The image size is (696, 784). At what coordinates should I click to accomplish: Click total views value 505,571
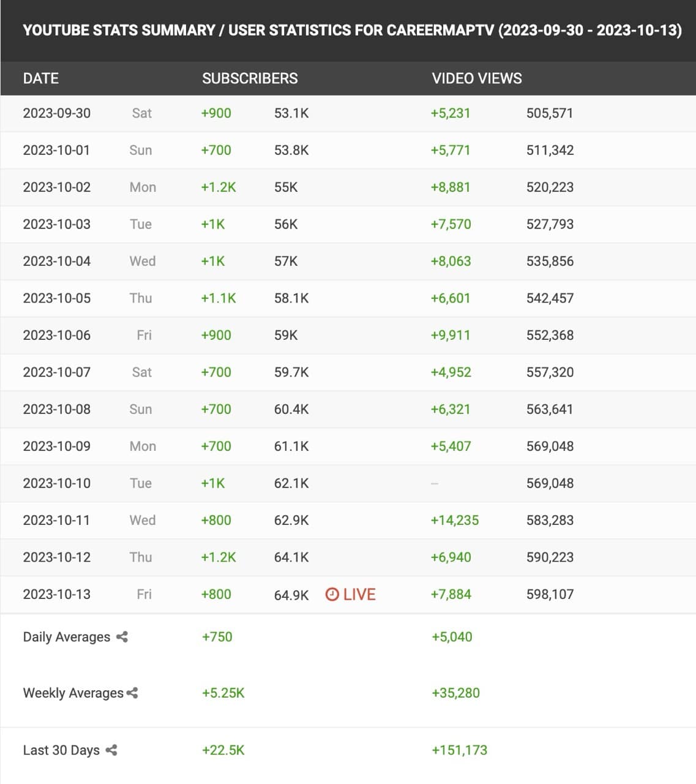pos(550,113)
